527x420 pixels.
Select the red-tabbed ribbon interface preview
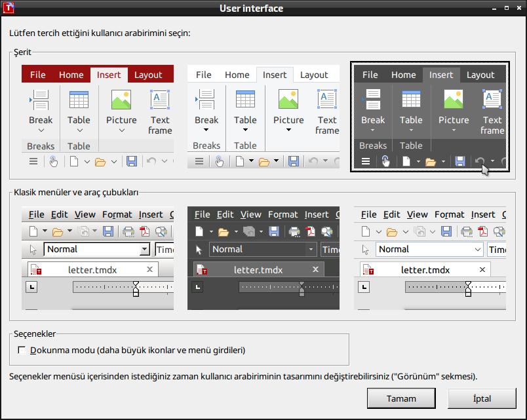98,117
